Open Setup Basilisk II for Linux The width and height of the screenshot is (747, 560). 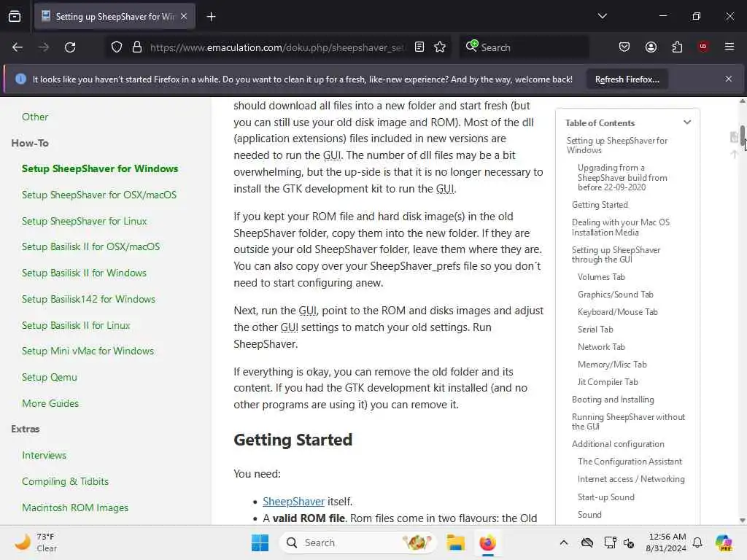point(76,325)
